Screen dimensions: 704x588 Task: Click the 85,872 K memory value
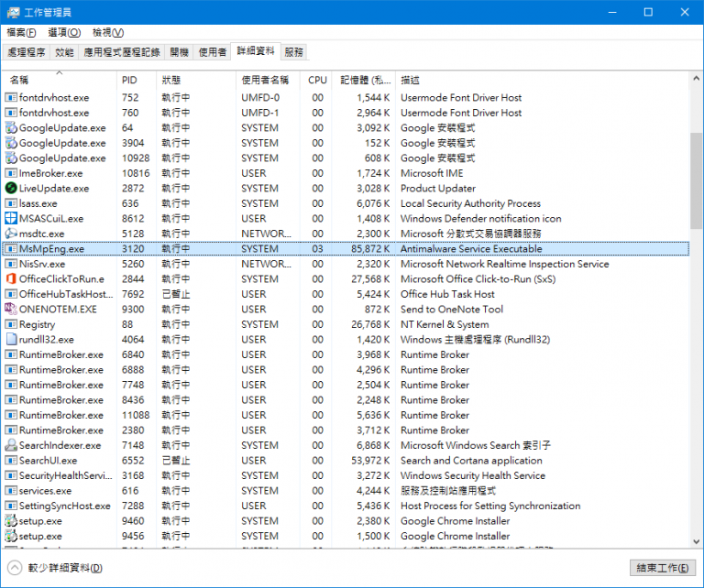coord(370,249)
